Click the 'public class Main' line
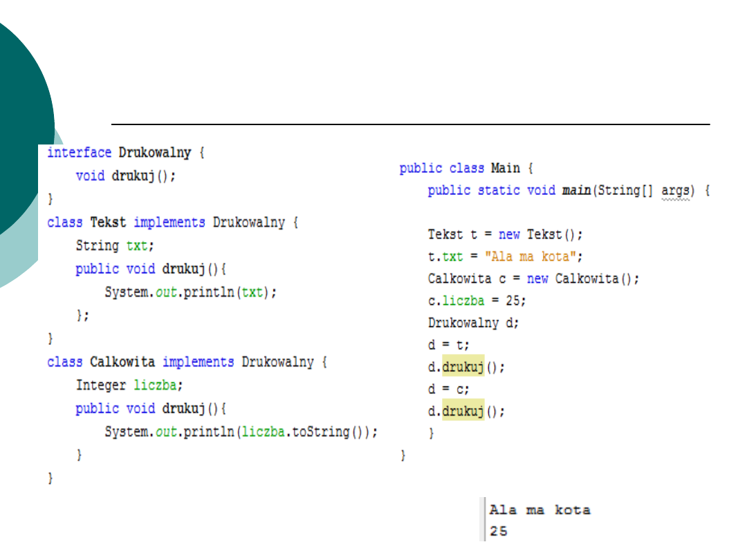The height and width of the screenshot is (560, 747). point(465,168)
